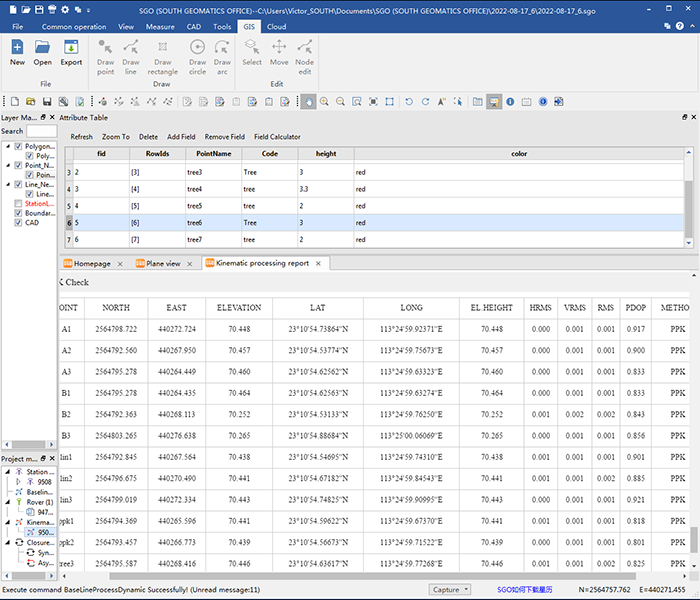This screenshot has height=600, width=700.
Task: Select the Draw arc tool
Action: (222, 57)
